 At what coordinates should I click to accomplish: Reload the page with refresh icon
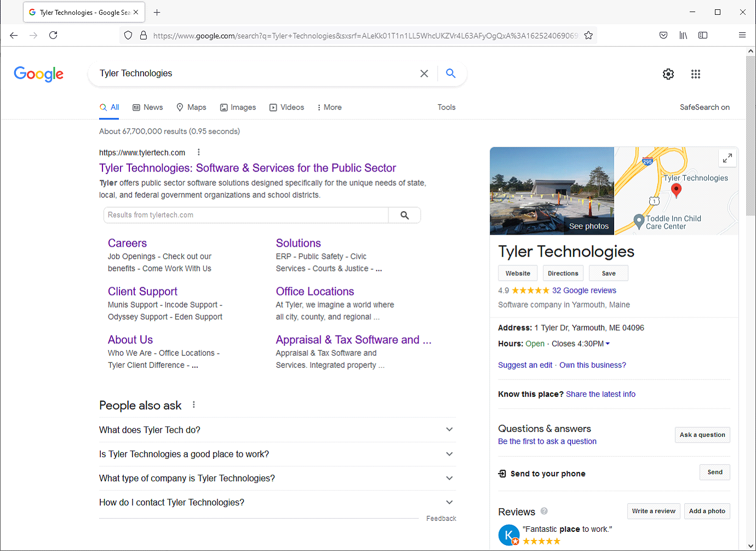(x=53, y=35)
